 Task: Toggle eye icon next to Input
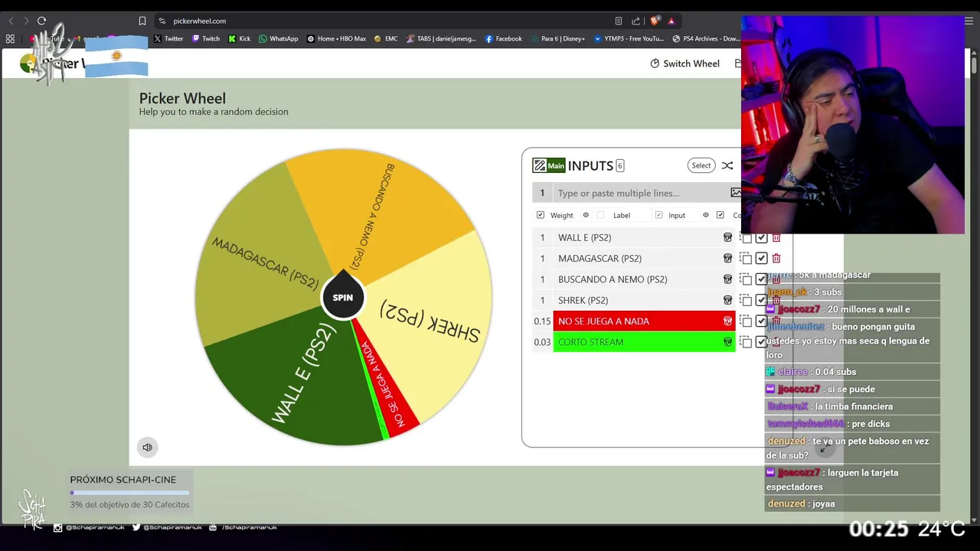pyautogui.click(x=706, y=215)
